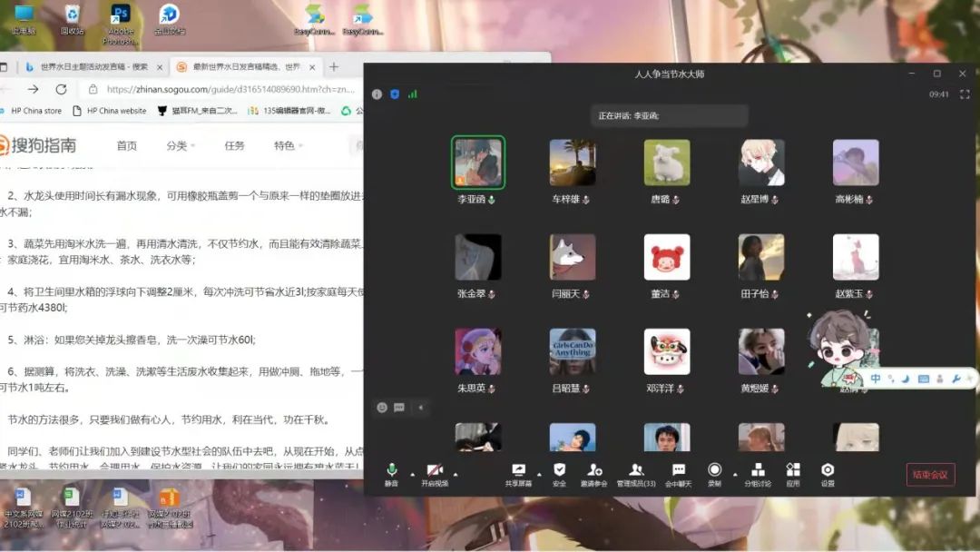Open the 猫耳FM bookmark
Screen dimensions: 980x552
click(198, 111)
